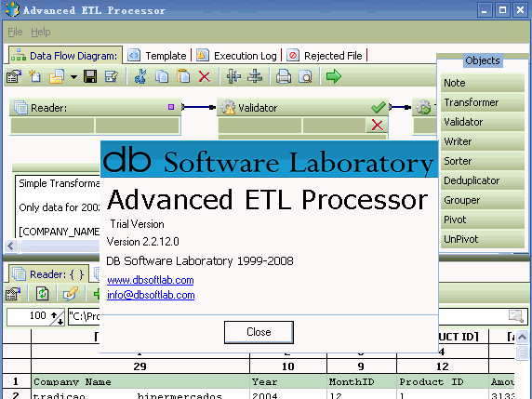This screenshot has width=532, height=399.
Task: Click the Save floppy disk icon
Action: tap(90, 76)
